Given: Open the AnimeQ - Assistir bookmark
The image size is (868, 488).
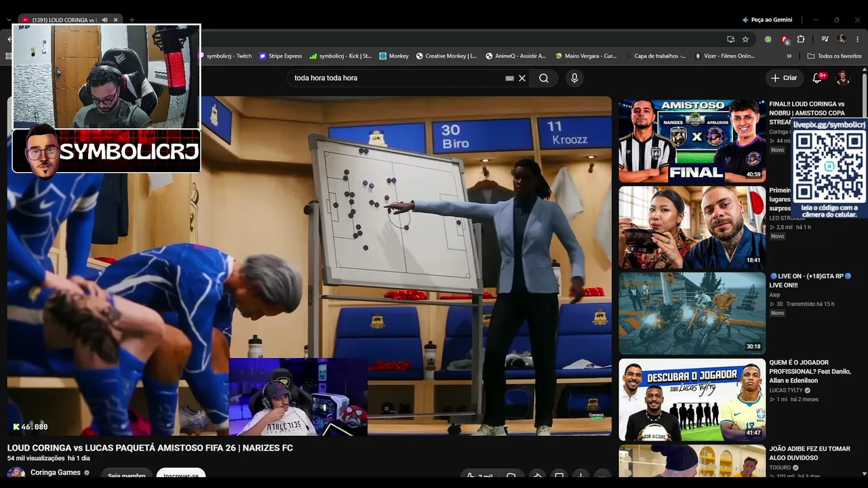Looking at the screenshot, I should click(x=515, y=56).
